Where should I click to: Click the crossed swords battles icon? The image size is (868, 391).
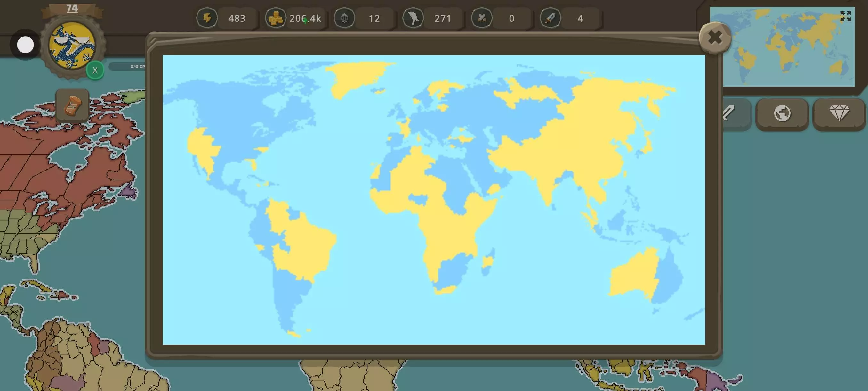tap(482, 18)
